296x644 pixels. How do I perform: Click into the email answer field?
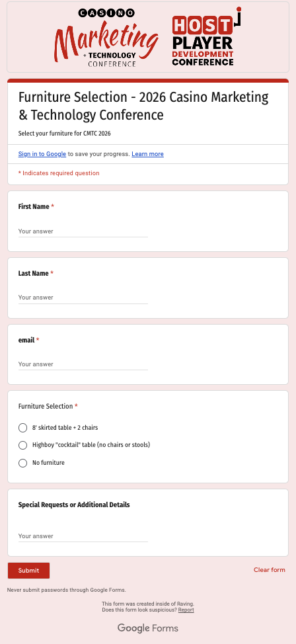83,364
